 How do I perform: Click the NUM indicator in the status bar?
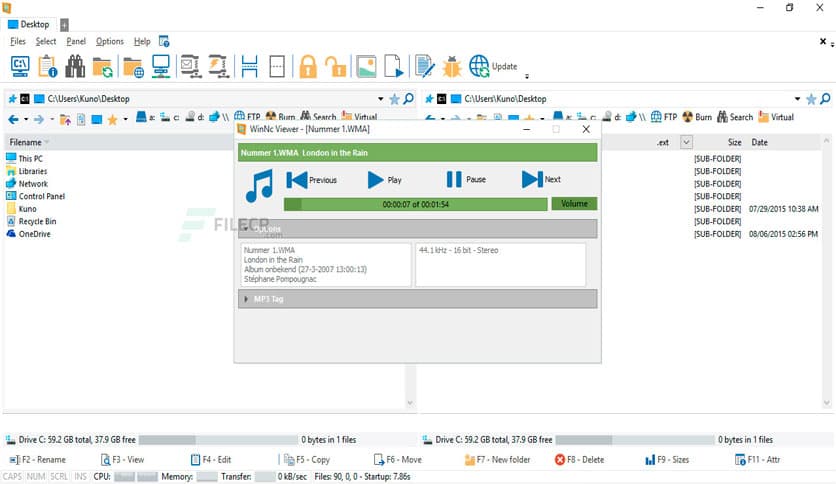coord(36,477)
